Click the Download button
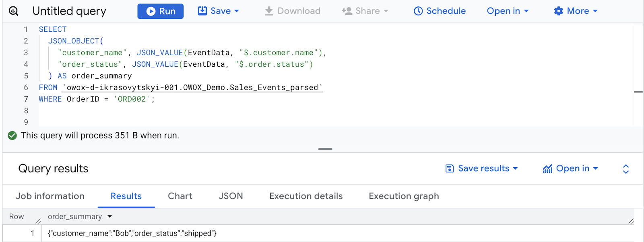 292,11
